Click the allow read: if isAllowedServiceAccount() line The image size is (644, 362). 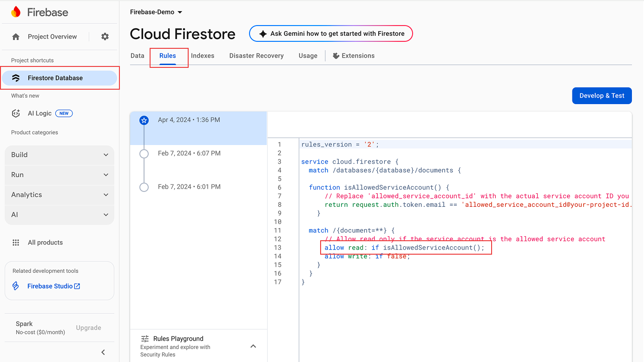click(x=404, y=248)
